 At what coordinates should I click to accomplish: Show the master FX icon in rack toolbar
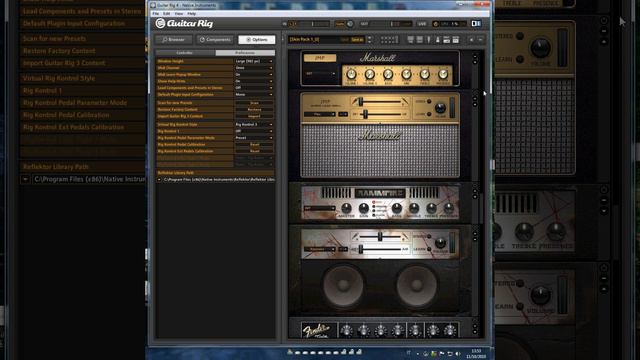[x=456, y=40]
